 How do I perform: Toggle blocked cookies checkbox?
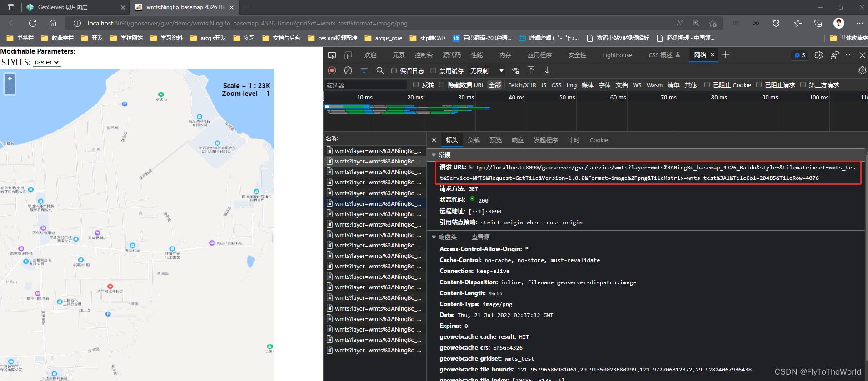(707, 84)
